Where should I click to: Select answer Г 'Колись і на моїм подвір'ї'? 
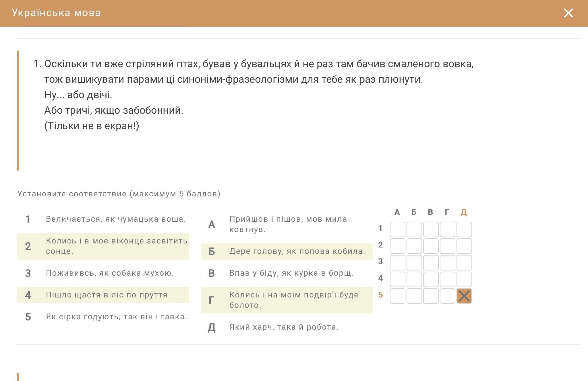[x=293, y=300]
